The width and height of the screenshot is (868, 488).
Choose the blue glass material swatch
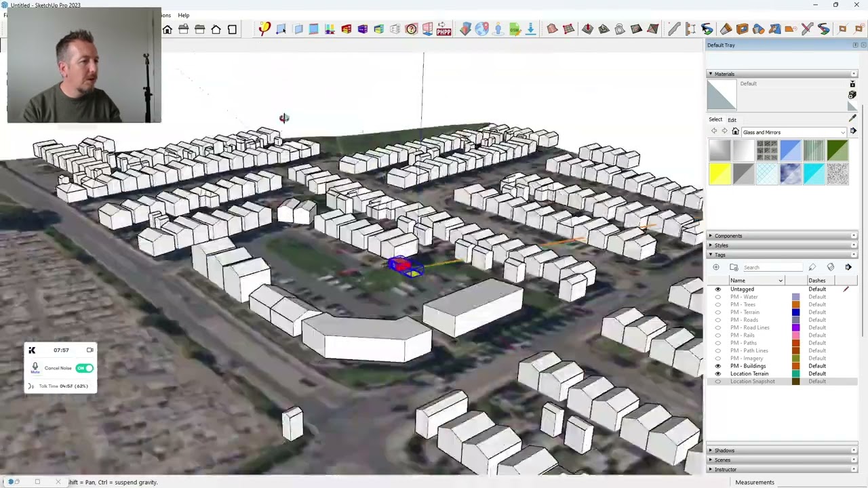tap(791, 150)
